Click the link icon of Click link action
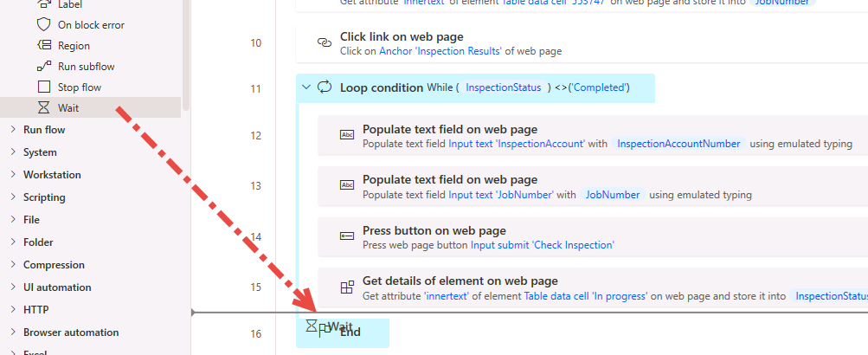The height and width of the screenshot is (355, 868). [325, 42]
